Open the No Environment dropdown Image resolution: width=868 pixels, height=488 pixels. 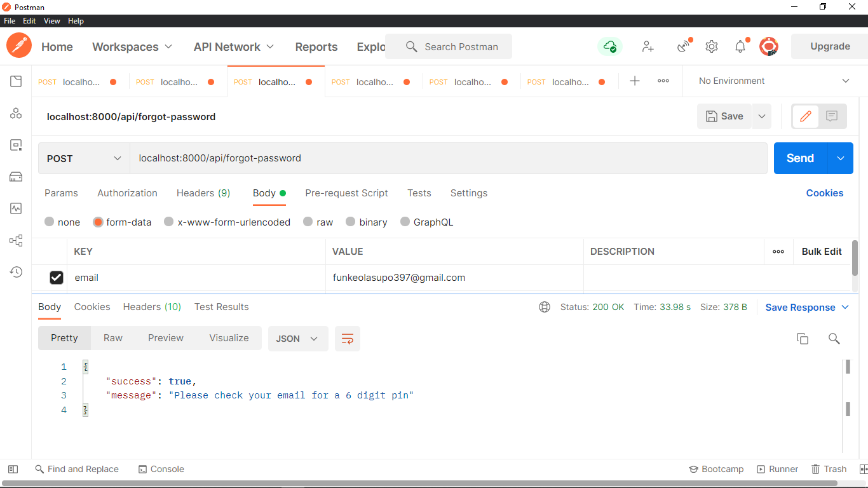coord(774,81)
